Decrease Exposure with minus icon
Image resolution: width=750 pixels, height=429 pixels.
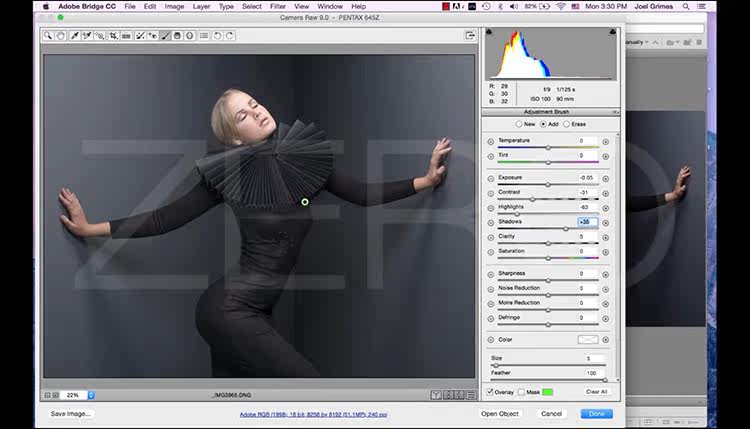click(491, 178)
